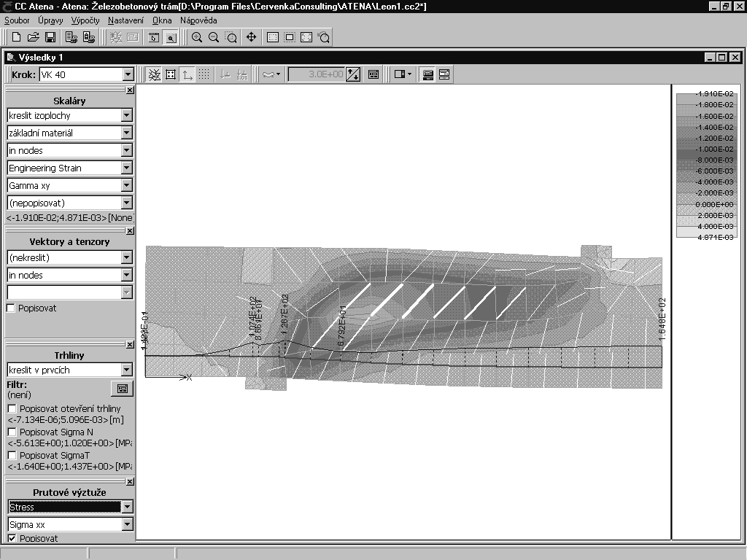Image resolution: width=747 pixels, height=560 pixels.
Task: Open the Soubor menu
Action: pyautogui.click(x=17, y=20)
